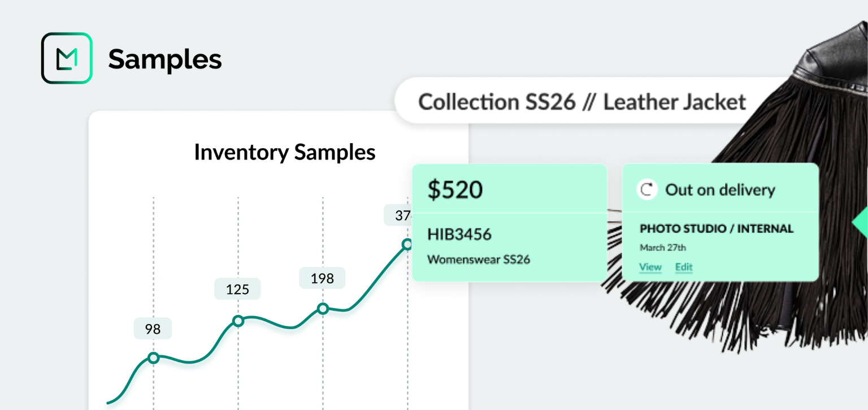The height and width of the screenshot is (410, 868).
Task: Click the green M logo icon
Action: click(67, 58)
